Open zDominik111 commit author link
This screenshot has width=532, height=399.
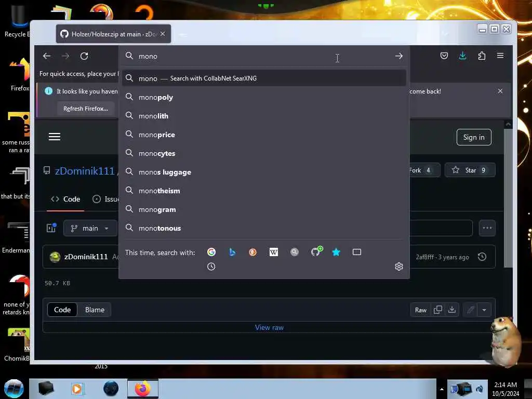point(86,257)
